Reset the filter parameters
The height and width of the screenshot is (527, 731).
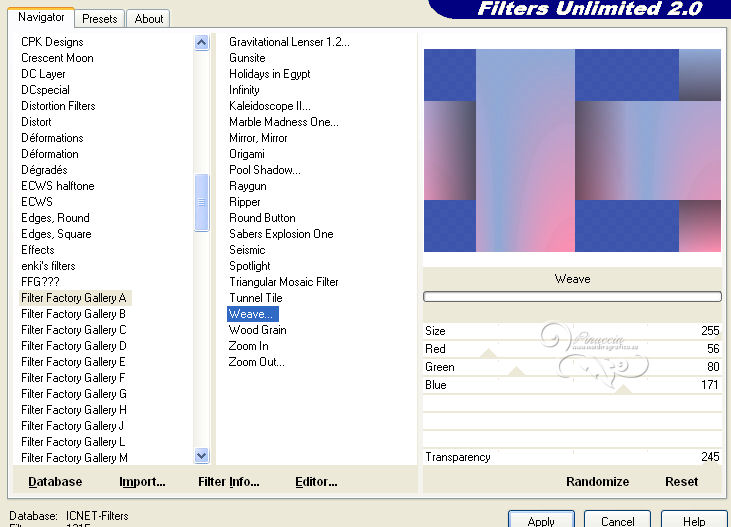pos(681,481)
